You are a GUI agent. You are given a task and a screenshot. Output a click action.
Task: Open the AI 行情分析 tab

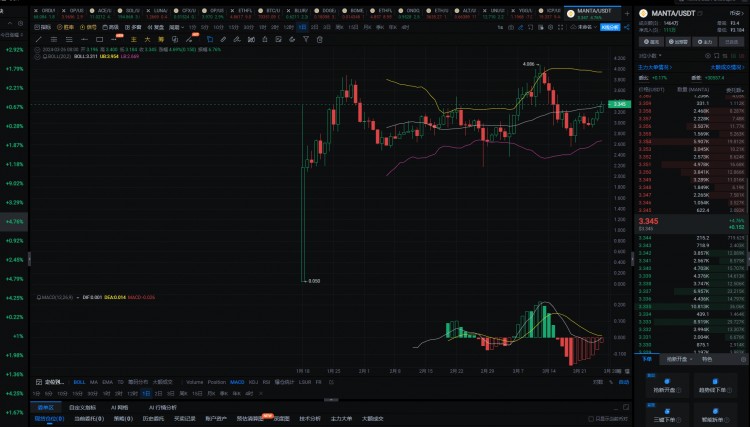(x=164, y=408)
